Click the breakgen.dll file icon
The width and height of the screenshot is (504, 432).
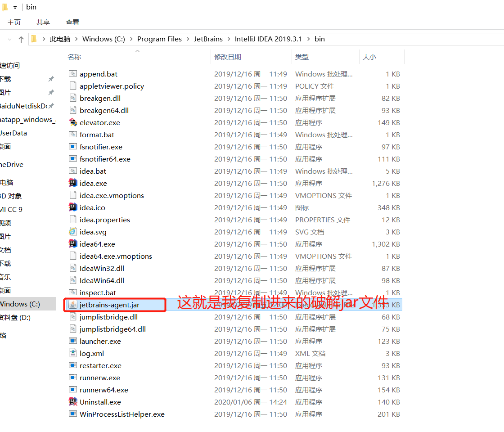click(x=73, y=98)
